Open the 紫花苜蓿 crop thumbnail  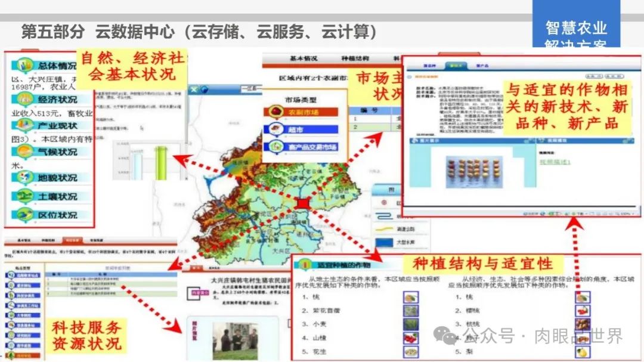(411, 311)
